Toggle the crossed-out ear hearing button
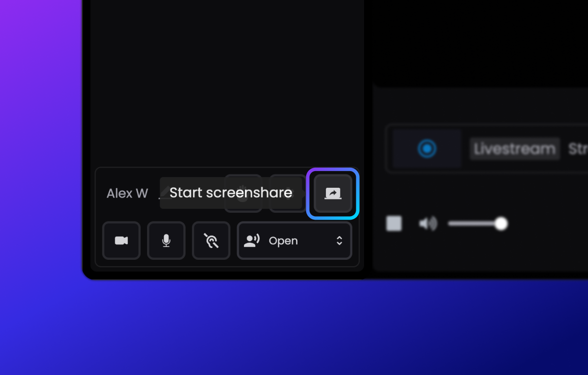The height and width of the screenshot is (375, 588). [x=211, y=241]
